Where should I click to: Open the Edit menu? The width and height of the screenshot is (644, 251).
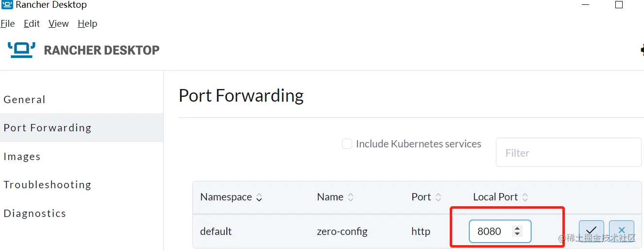[32, 23]
